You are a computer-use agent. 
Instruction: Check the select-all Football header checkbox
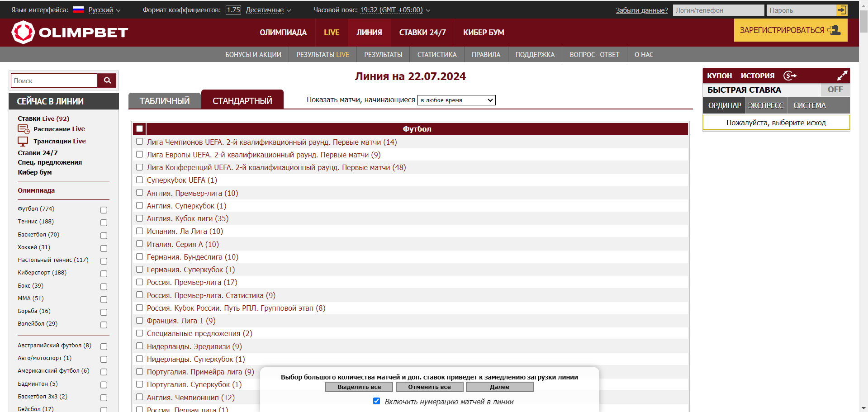[x=139, y=129]
